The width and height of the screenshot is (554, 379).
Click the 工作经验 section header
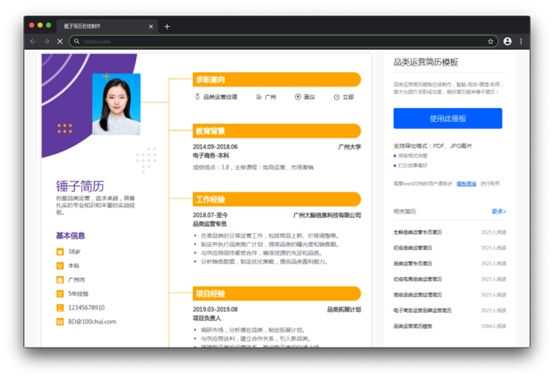277,199
